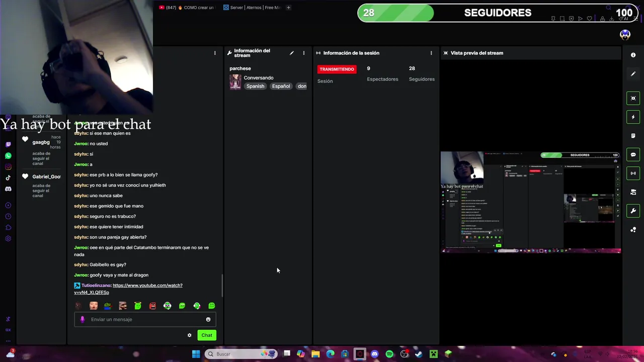This screenshot has width=644, height=362.
Task: Click the parchese stream title
Action: pos(240,68)
